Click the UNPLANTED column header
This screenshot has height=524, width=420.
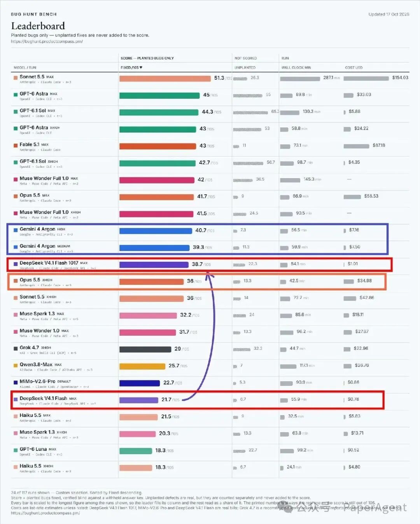pos(245,68)
